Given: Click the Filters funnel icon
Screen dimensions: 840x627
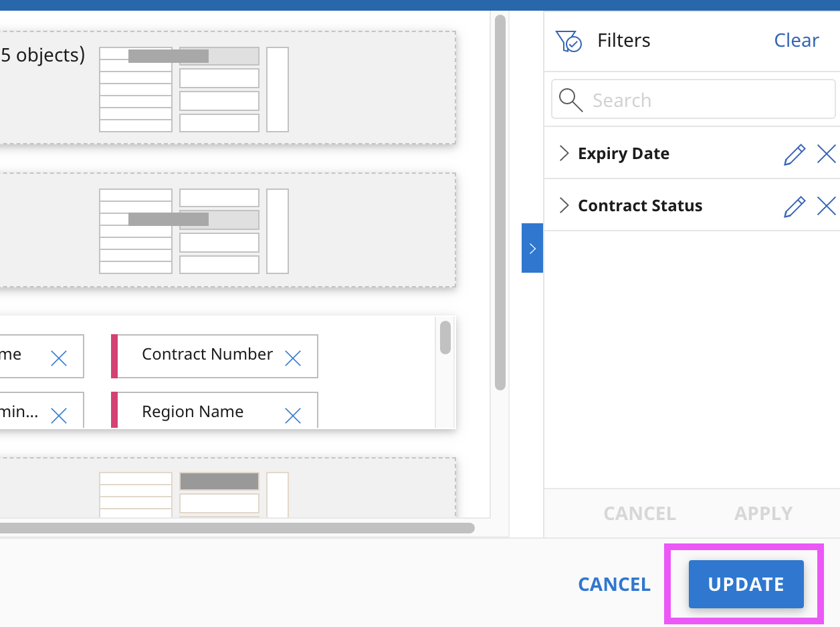Looking at the screenshot, I should pyautogui.click(x=568, y=41).
